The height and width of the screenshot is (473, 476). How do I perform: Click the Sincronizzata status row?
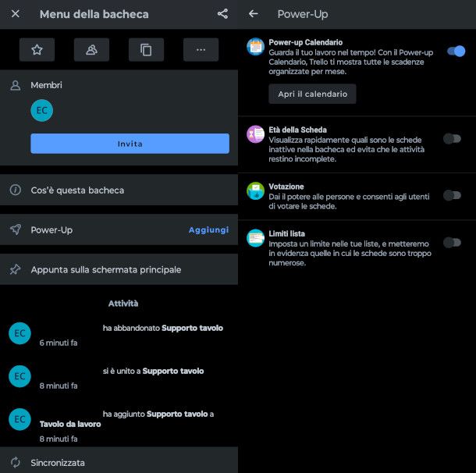pyautogui.click(x=119, y=460)
